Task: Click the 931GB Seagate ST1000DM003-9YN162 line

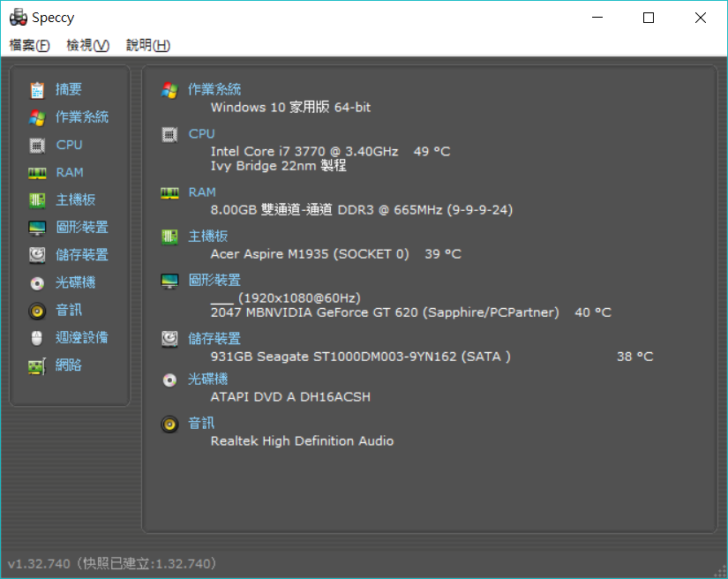Action: pyautogui.click(x=361, y=357)
